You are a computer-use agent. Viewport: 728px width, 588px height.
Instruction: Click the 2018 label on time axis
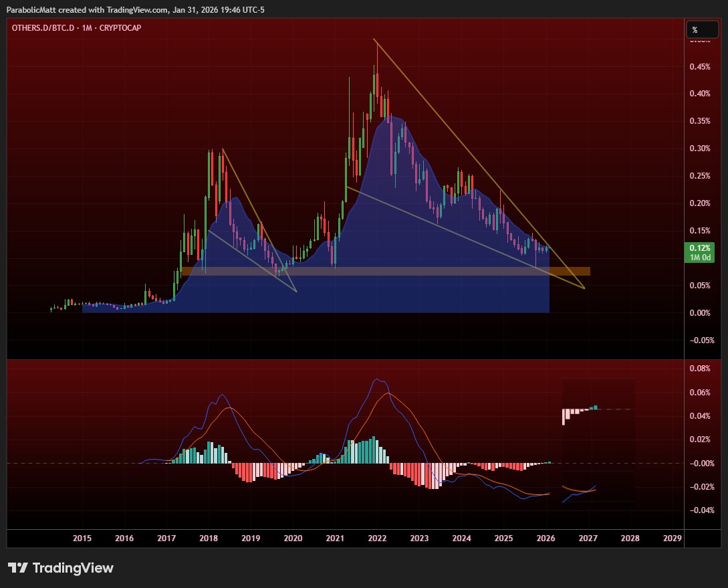pyautogui.click(x=209, y=538)
